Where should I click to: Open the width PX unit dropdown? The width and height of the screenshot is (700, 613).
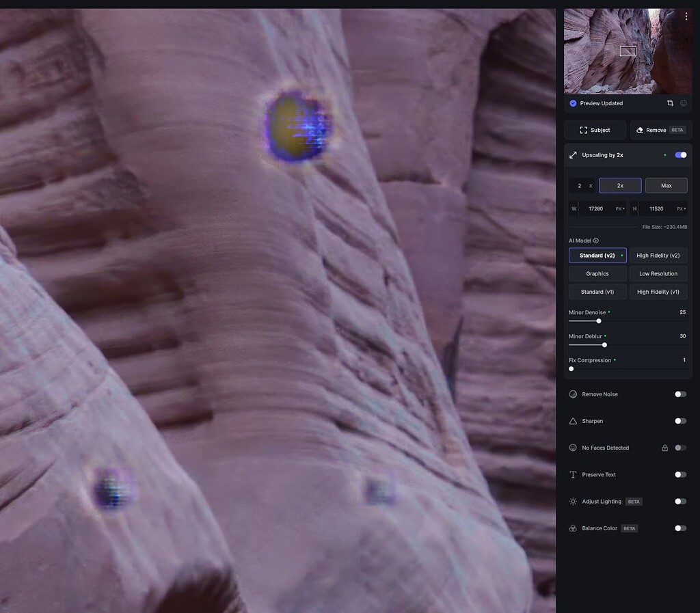point(620,209)
